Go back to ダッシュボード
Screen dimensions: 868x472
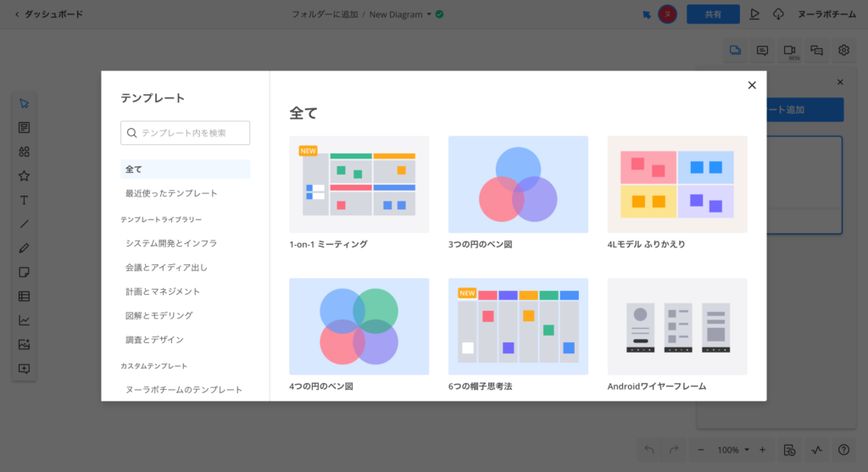[48, 14]
